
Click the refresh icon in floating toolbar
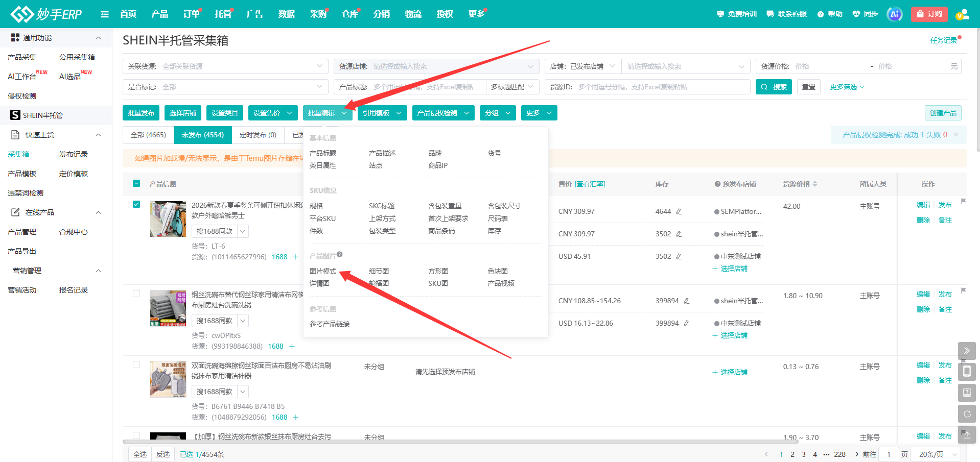pos(967,414)
